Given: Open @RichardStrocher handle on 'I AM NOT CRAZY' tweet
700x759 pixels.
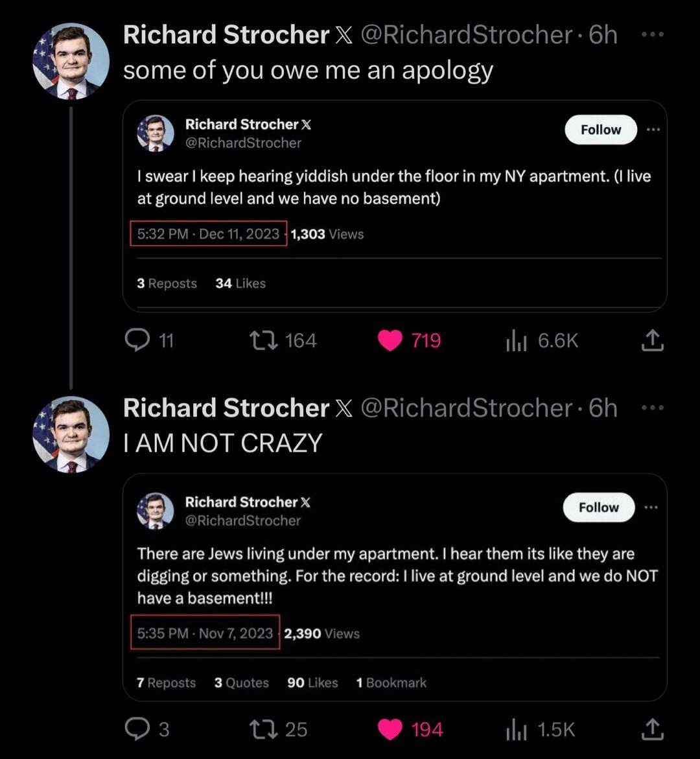Looking at the screenshot, I should [467, 408].
